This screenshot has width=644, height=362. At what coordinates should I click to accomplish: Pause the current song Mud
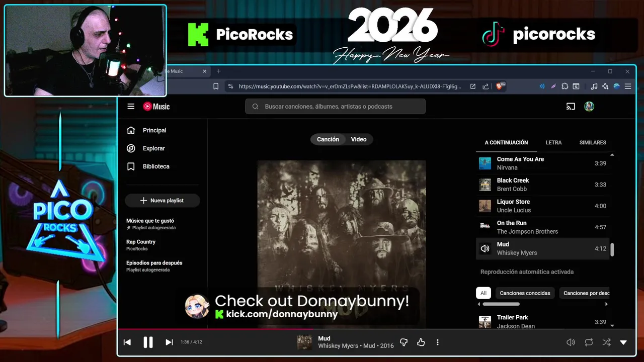tap(148, 342)
